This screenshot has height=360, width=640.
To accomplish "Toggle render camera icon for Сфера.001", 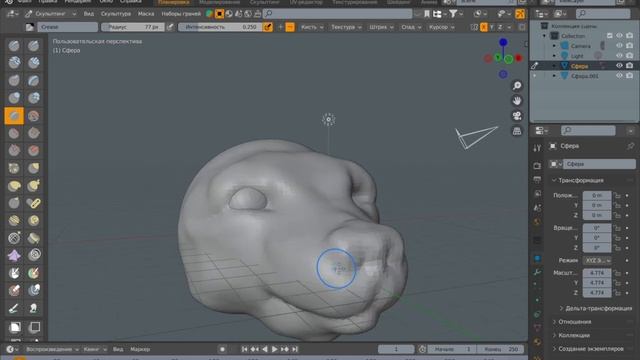I will 629,76.
